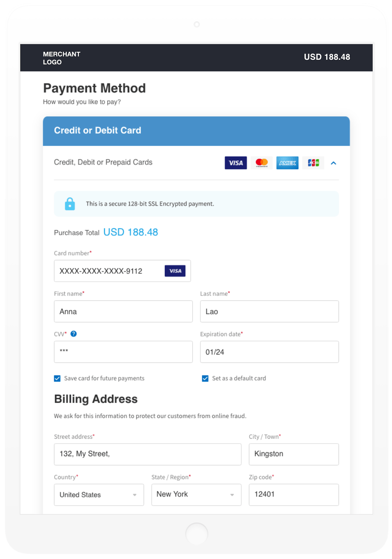
Task: Click the CVV help question mark icon
Action: (x=73, y=334)
